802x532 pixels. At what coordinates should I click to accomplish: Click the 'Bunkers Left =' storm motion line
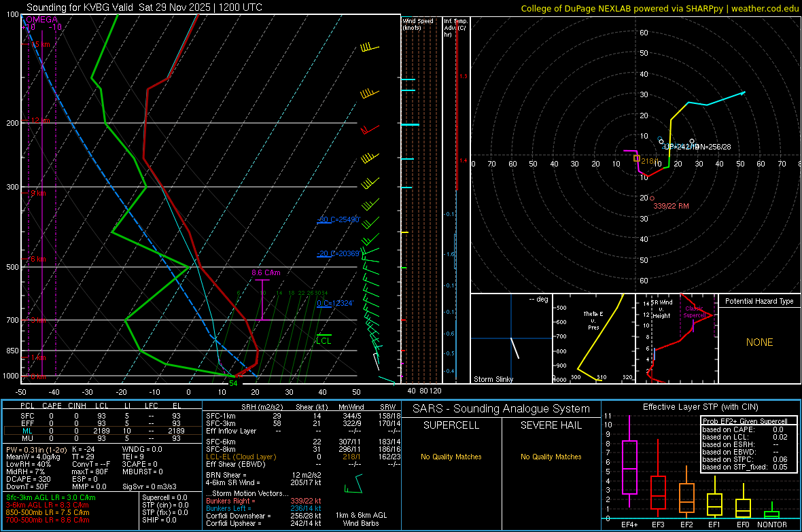pyautogui.click(x=264, y=508)
